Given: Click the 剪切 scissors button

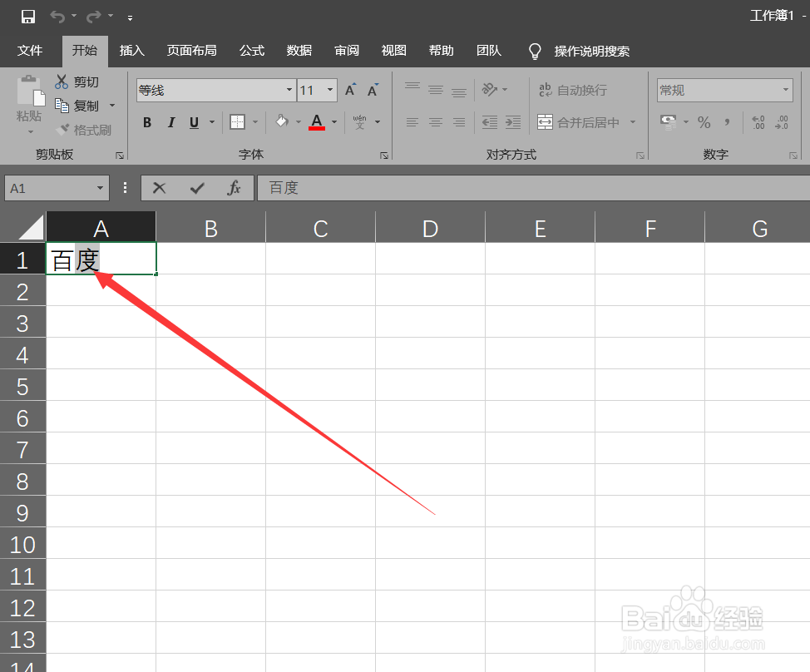Looking at the screenshot, I should tap(77, 82).
